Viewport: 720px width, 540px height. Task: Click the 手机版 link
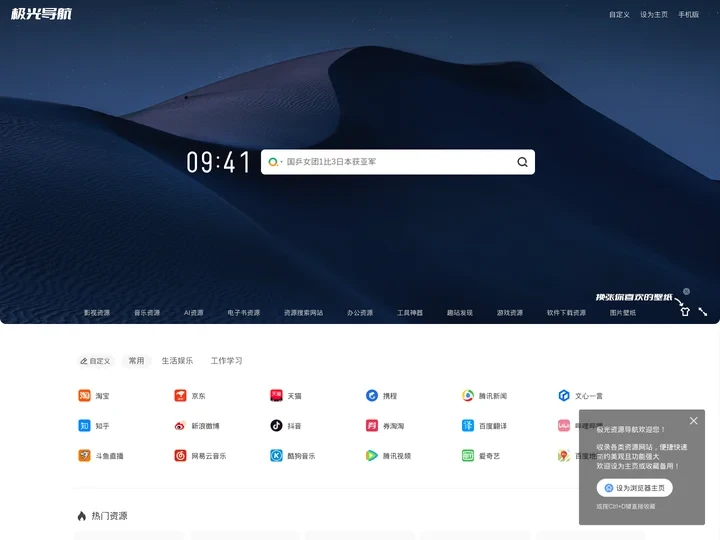pos(689,15)
